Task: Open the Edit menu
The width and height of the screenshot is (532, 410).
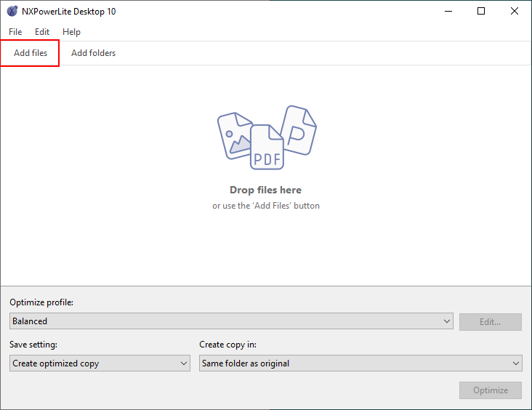Action: tap(42, 32)
